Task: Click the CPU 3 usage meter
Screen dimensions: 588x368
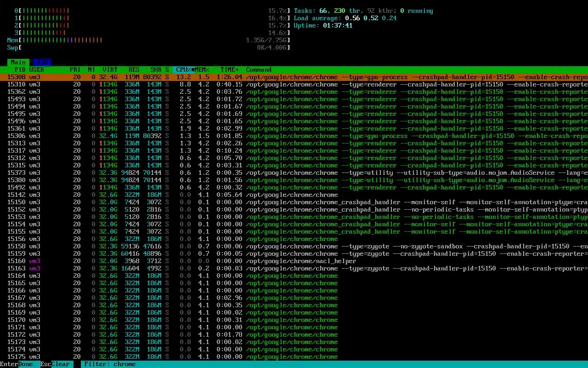Action: tap(153, 33)
